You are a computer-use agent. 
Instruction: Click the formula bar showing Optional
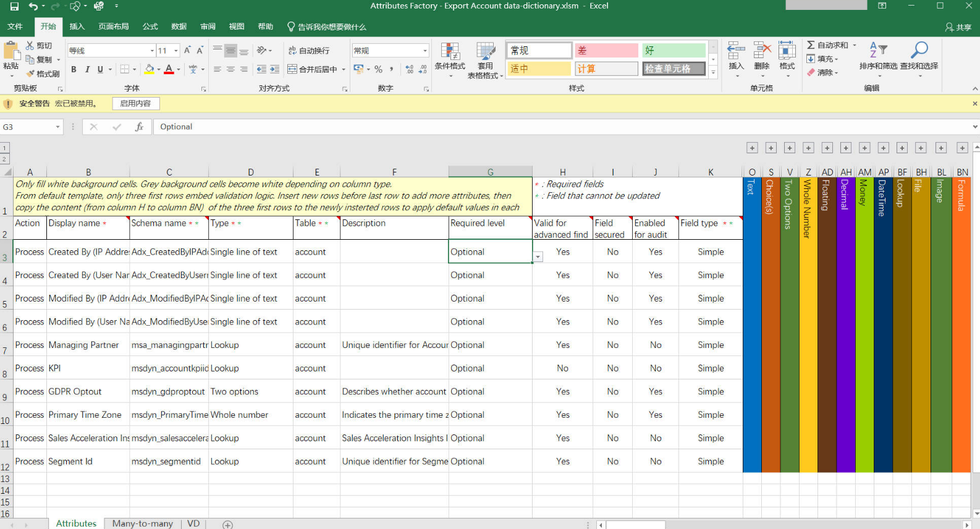[x=562, y=127]
